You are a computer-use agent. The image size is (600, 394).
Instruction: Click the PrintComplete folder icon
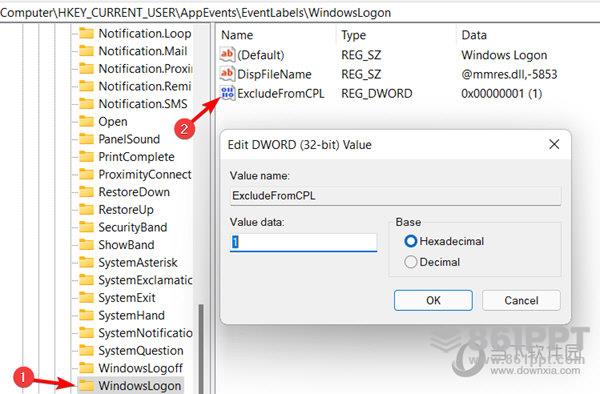tap(86, 157)
